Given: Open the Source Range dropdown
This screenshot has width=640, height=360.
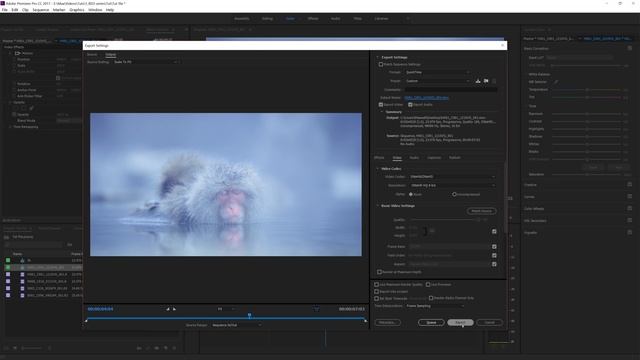Looking at the screenshot, I should [x=237, y=325].
